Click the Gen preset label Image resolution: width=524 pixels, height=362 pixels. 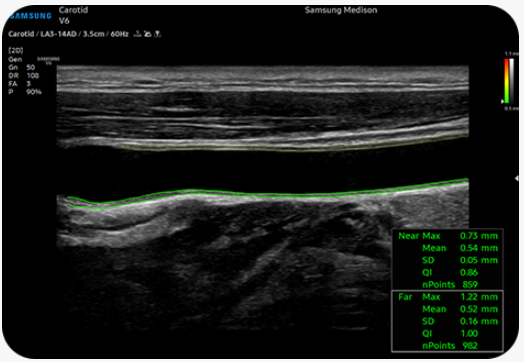coord(15,59)
